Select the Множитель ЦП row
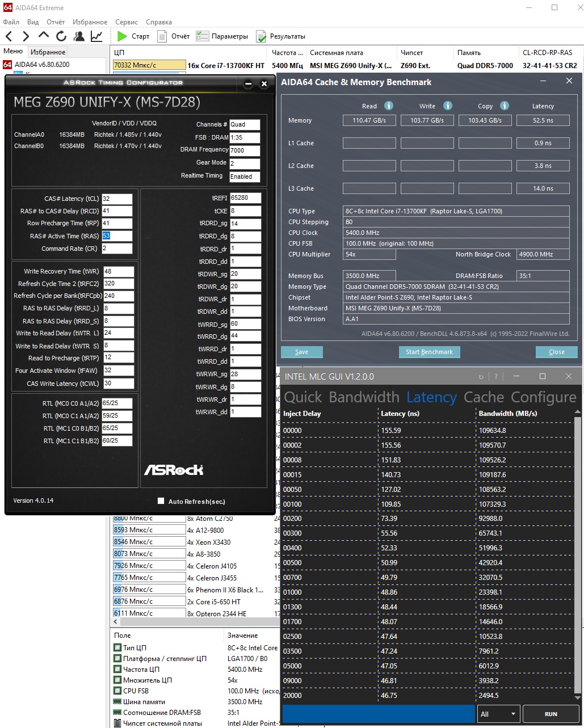 coord(195,680)
